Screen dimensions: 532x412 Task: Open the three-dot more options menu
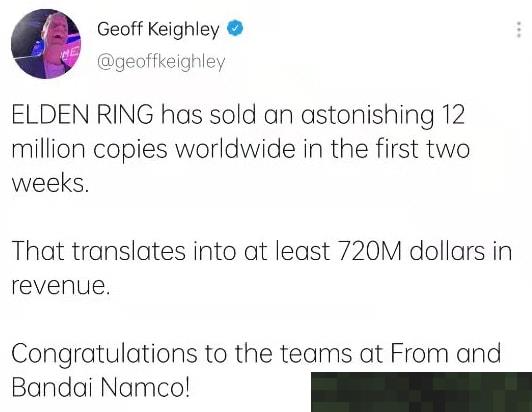point(518,30)
